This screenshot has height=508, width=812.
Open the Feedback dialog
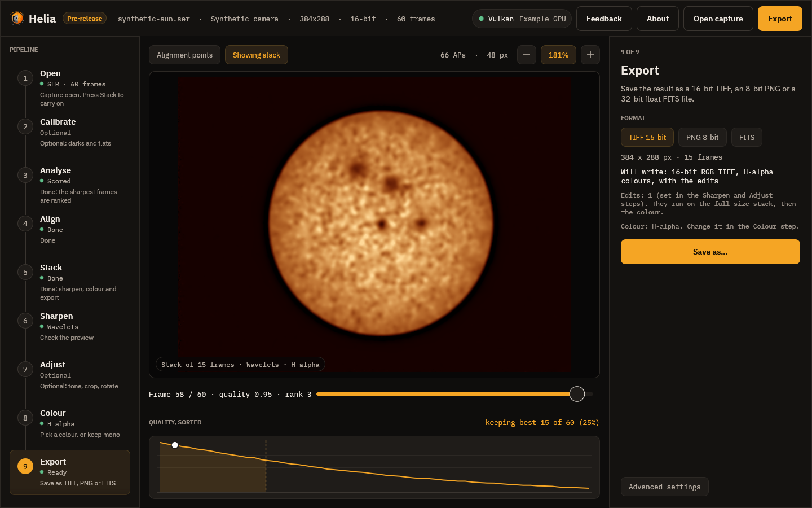[604, 19]
